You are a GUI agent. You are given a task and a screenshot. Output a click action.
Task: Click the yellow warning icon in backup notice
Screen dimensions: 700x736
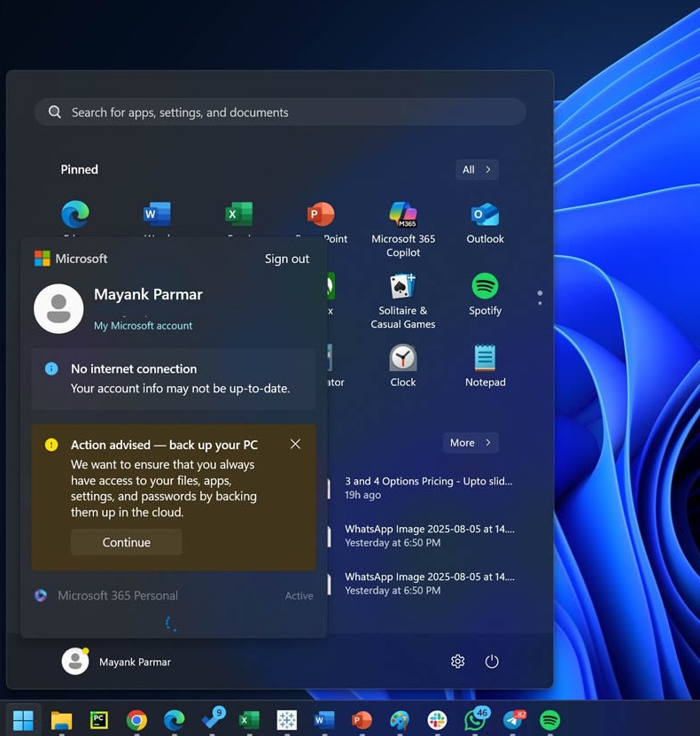tap(51, 445)
